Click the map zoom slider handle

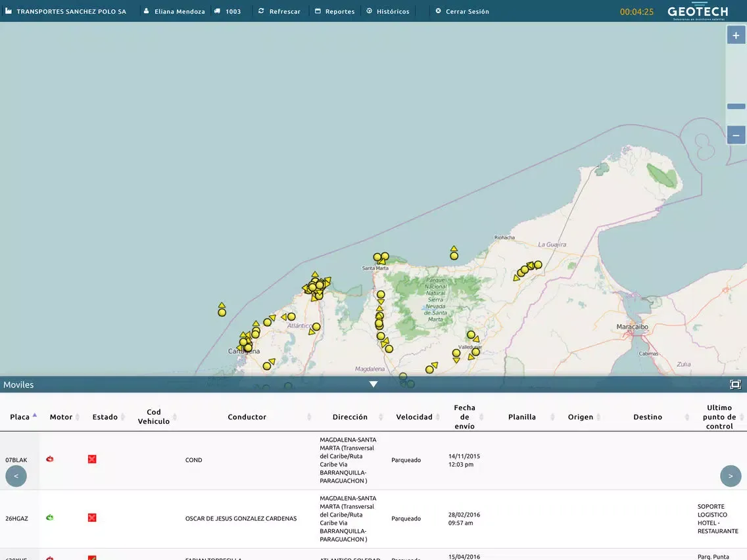pos(736,106)
